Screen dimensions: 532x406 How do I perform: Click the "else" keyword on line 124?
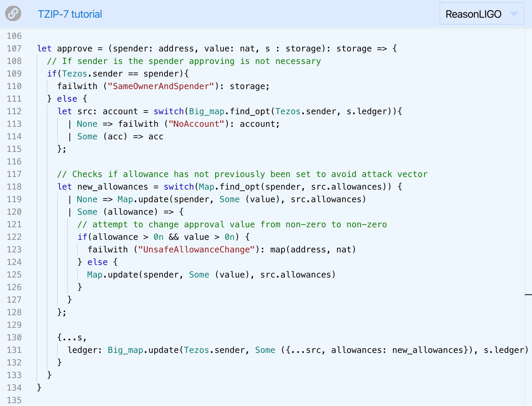click(98, 262)
